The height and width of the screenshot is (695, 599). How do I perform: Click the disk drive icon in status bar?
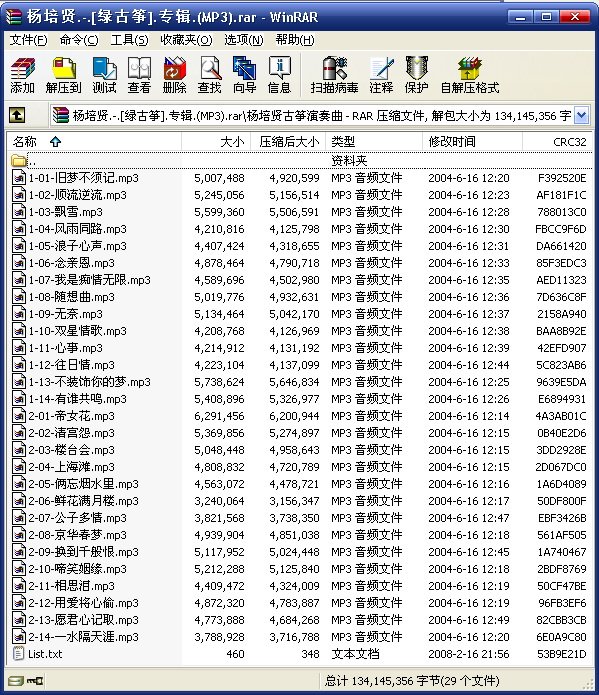[16, 680]
